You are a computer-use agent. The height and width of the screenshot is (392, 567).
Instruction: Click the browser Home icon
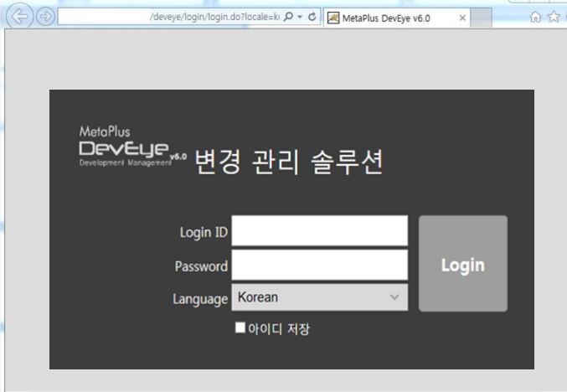point(535,17)
